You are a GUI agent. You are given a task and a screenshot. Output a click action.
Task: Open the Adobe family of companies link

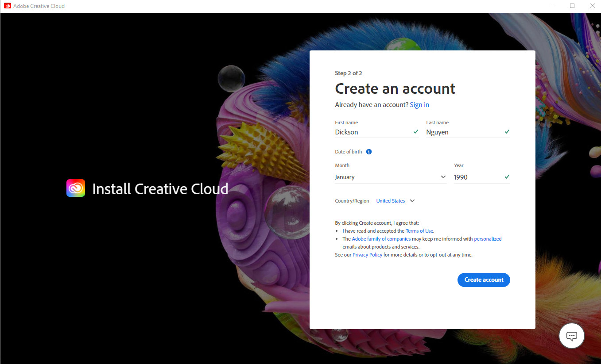tap(381, 239)
